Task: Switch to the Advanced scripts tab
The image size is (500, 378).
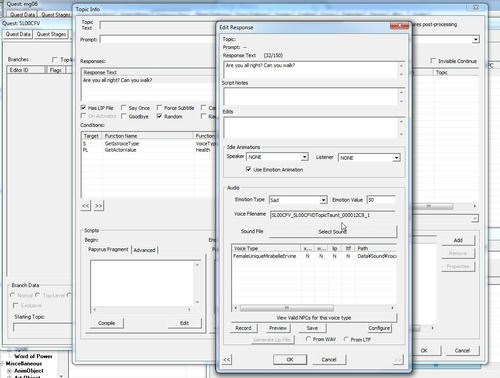Action: point(144,250)
